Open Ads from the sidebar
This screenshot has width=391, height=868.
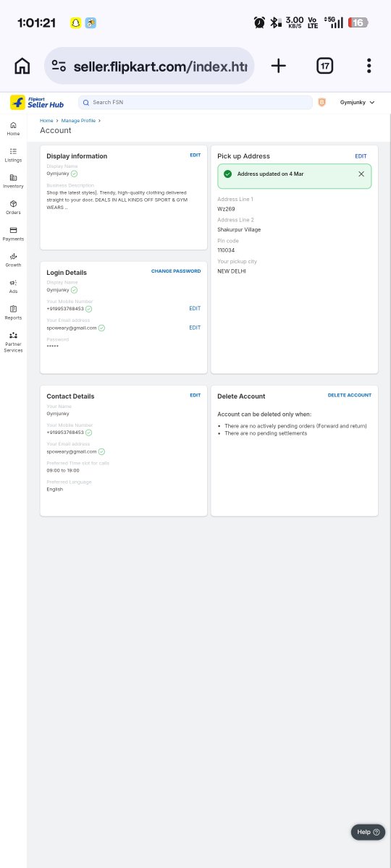[x=13, y=286]
